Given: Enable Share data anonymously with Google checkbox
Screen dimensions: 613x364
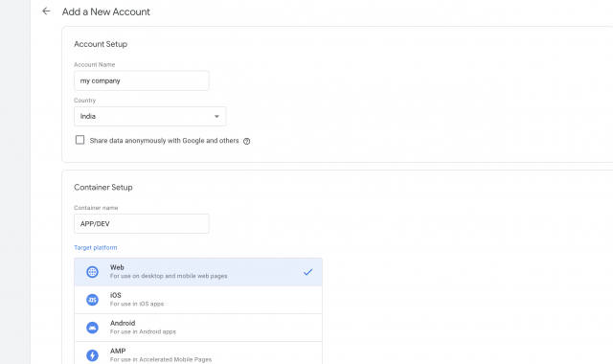Looking at the screenshot, I should pos(79,140).
